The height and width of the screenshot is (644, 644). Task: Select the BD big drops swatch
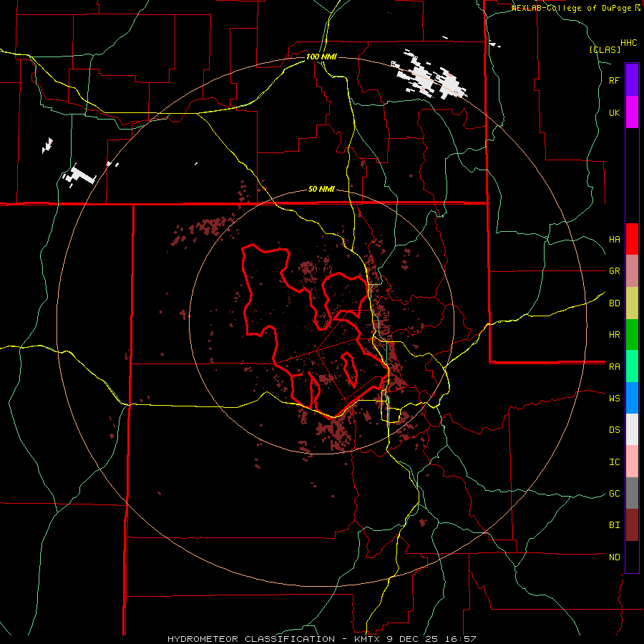coord(632,303)
